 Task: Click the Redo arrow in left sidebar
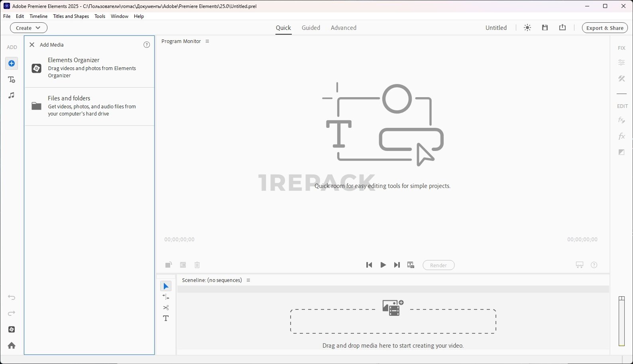12,313
